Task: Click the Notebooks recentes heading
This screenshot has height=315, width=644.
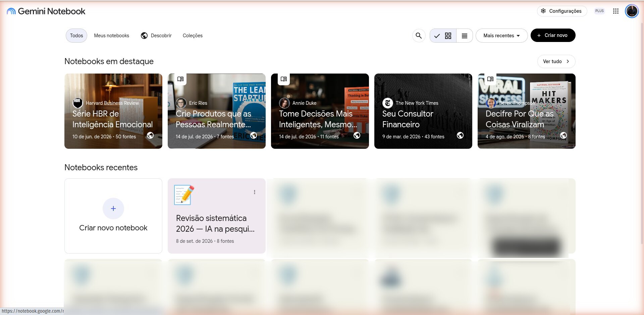Action: tap(101, 168)
